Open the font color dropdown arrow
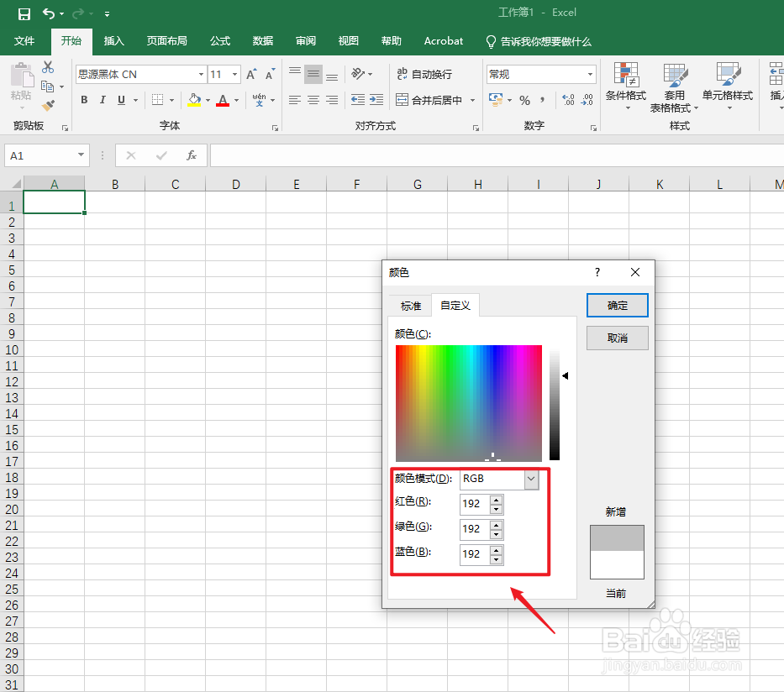This screenshot has height=692, width=784. (236, 101)
